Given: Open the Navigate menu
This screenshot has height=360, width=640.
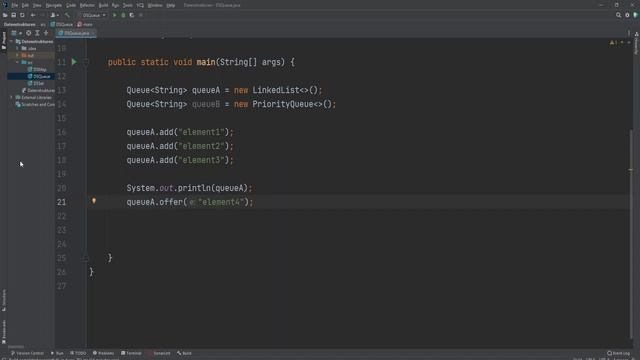Looking at the screenshot, I should point(53,5).
